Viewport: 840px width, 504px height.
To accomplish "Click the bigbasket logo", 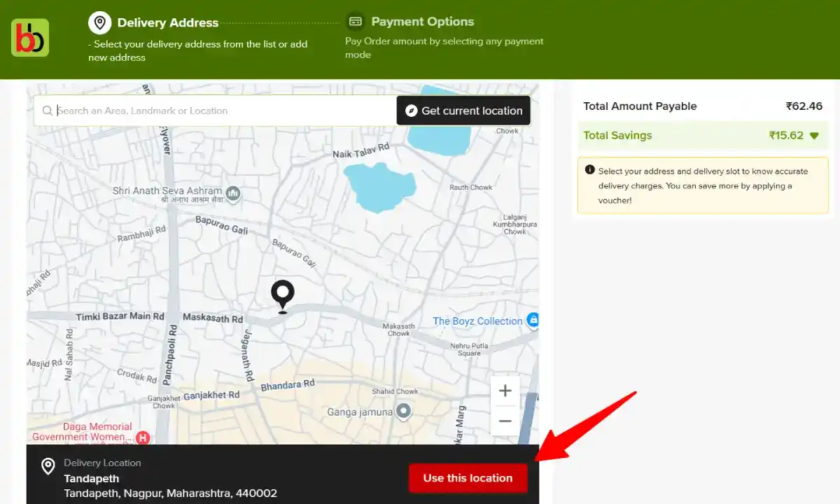I will pyautogui.click(x=29, y=36).
